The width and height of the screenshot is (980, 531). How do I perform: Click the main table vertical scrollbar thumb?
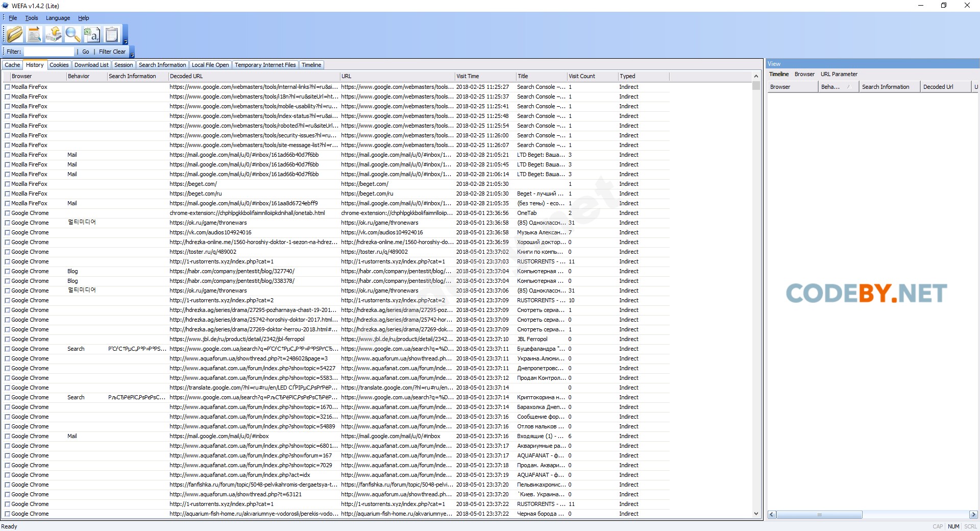(756, 86)
